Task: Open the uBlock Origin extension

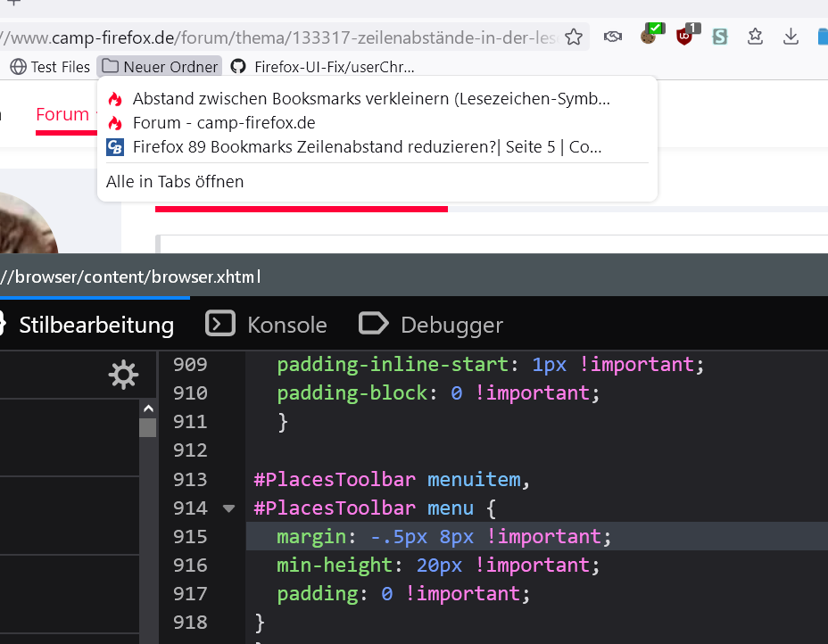Action: pyautogui.click(x=684, y=37)
